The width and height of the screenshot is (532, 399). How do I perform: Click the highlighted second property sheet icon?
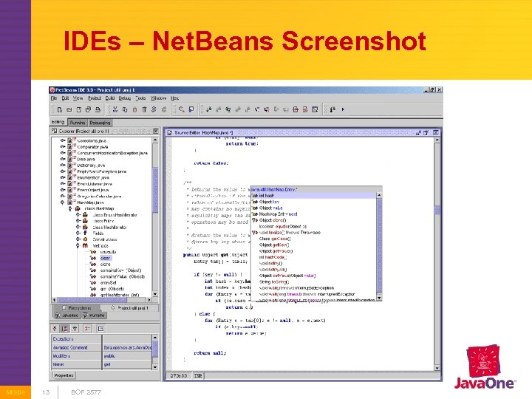(64, 328)
